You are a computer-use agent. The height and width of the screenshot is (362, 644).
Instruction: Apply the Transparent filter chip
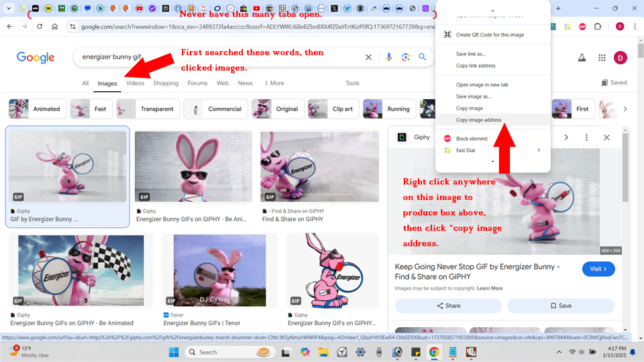point(148,109)
